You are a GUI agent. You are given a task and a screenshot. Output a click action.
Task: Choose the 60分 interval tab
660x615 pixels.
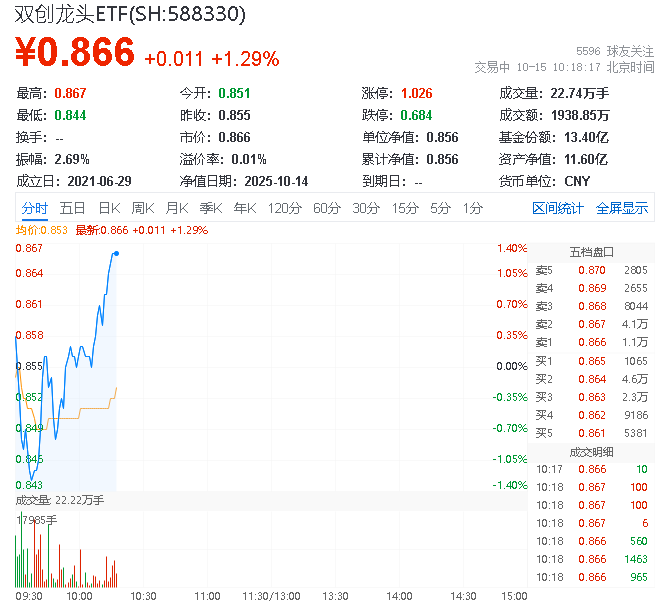(x=327, y=208)
